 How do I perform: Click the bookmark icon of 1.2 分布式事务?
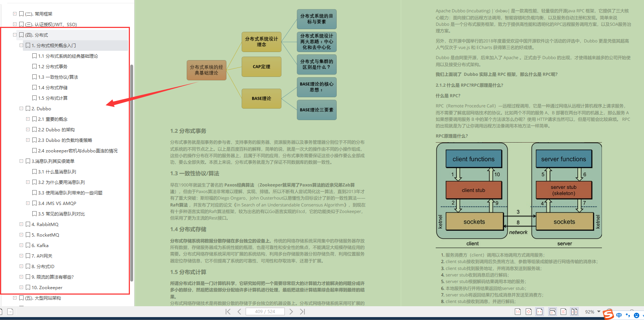[34, 66]
